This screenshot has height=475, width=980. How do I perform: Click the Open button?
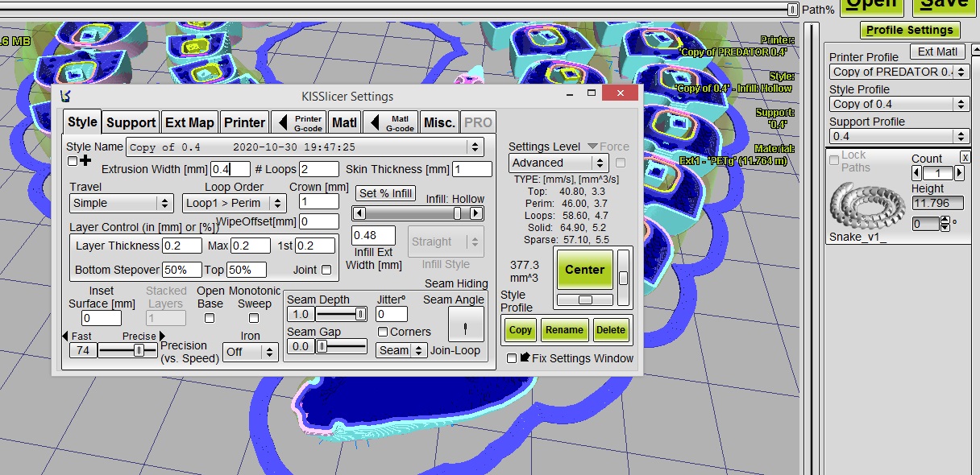tap(872, 6)
